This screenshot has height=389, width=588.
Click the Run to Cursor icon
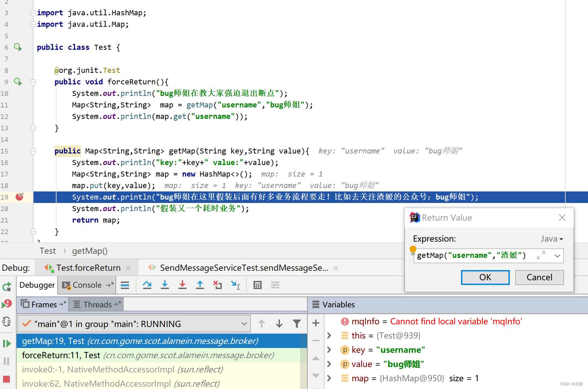[x=235, y=285]
